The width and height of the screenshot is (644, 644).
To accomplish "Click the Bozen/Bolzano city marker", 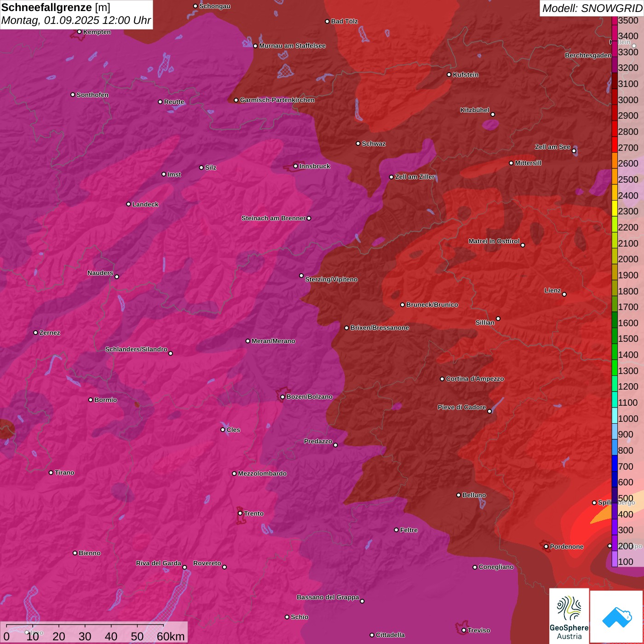I will (282, 397).
